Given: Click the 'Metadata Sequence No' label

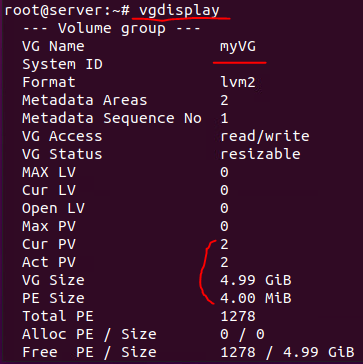Looking at the screenshot, I should tap(112, 118).
